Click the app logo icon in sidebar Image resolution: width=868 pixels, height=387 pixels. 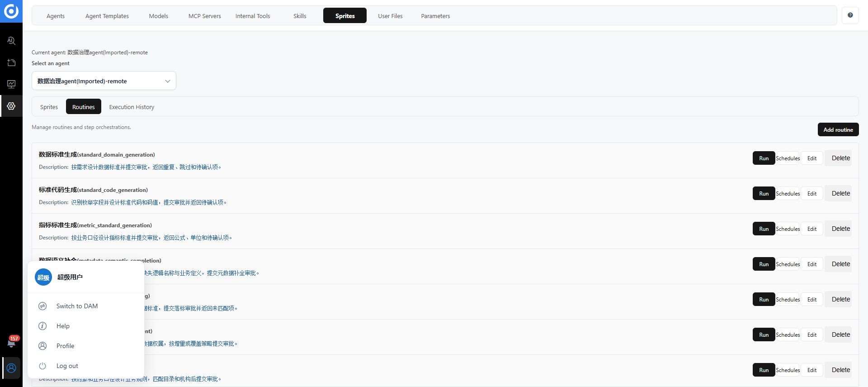click(x=11, y=11)
